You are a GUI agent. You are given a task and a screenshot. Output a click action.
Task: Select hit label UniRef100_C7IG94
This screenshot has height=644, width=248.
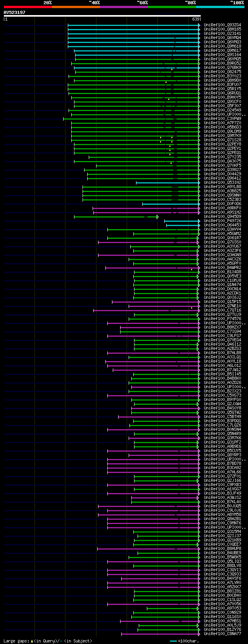(222, 332)
